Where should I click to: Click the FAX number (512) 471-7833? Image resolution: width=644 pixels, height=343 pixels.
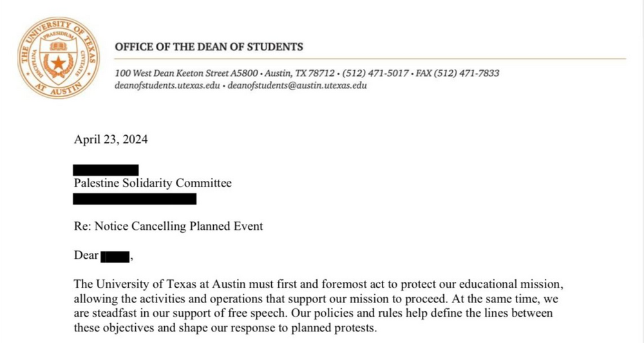[x=475, y=73]
